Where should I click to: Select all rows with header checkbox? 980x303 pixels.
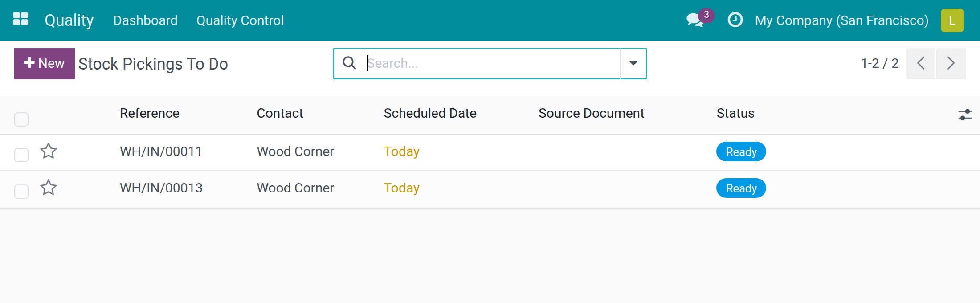pyautogui.click(x=21, y=119)
